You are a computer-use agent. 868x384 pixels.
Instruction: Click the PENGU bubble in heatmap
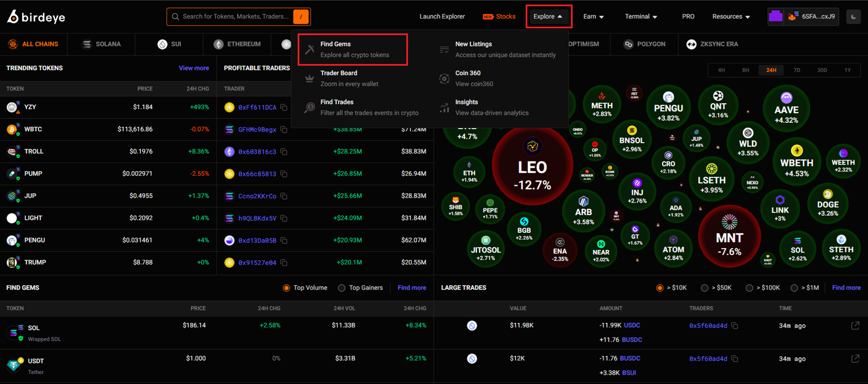(668, 107)
